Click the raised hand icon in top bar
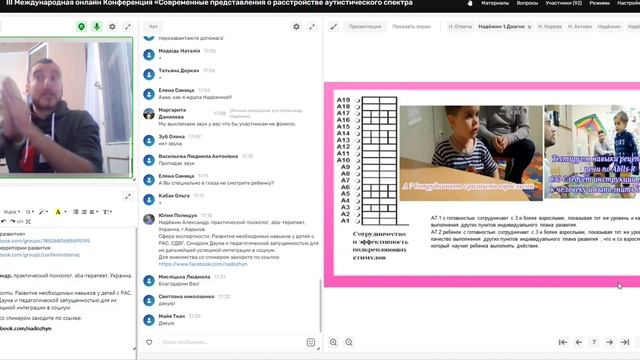640x360 pixels. (470, 3)
